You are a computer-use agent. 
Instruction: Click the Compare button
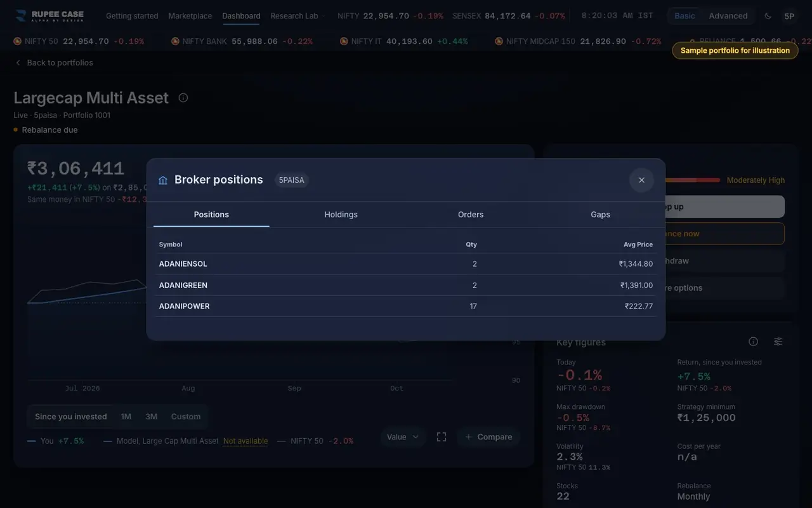point(488,437)
